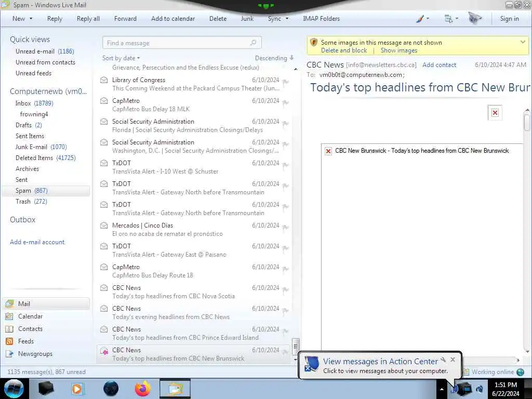Click the reading pane vertical scrollbar thumb
Screen dimensions: 532x399
coord(527,123)
